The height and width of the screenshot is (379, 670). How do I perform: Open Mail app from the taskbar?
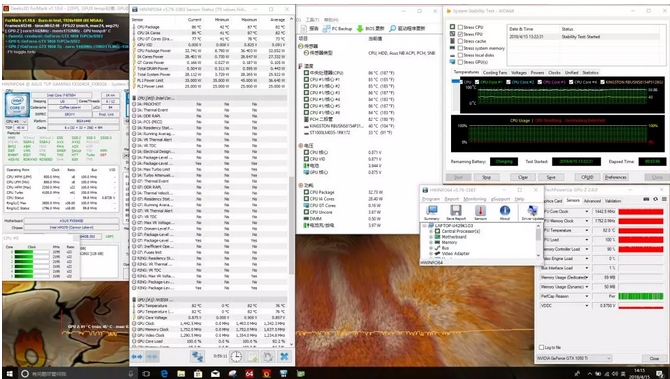pyautogui.click(x=215, y=373)
